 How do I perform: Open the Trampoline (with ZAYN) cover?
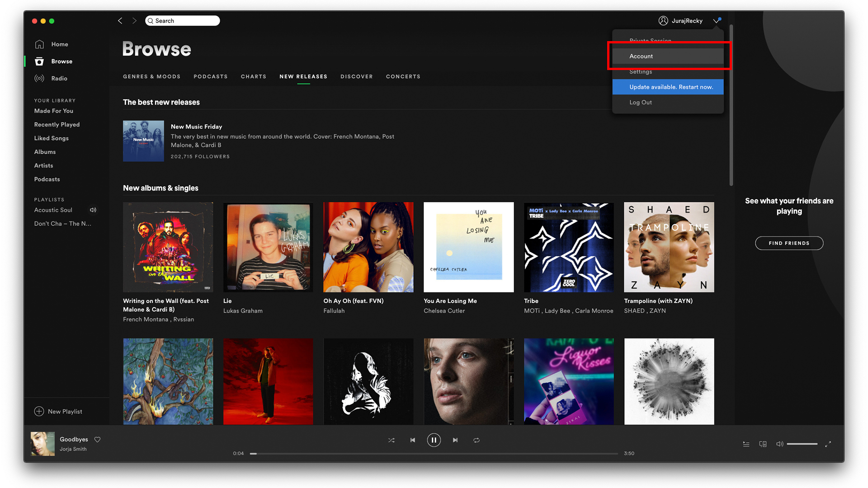point(669,247)
